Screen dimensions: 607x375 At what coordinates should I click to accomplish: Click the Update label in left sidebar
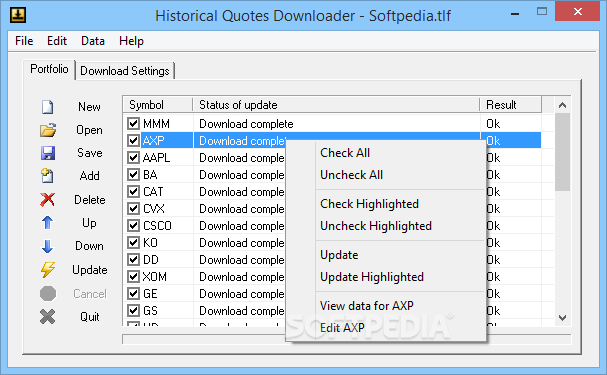(x=89, y=270)
